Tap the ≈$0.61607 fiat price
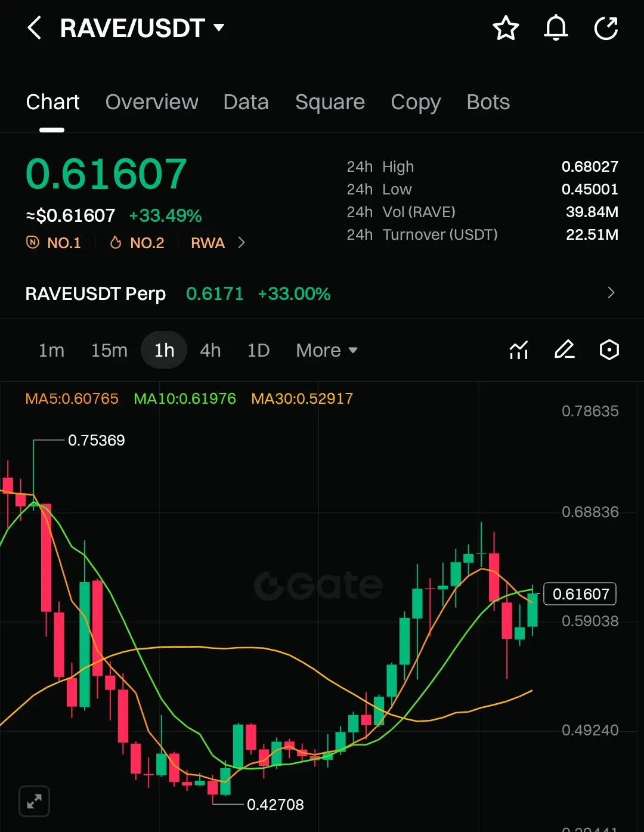This screenshot has height=832, width=644. point(70,216)
